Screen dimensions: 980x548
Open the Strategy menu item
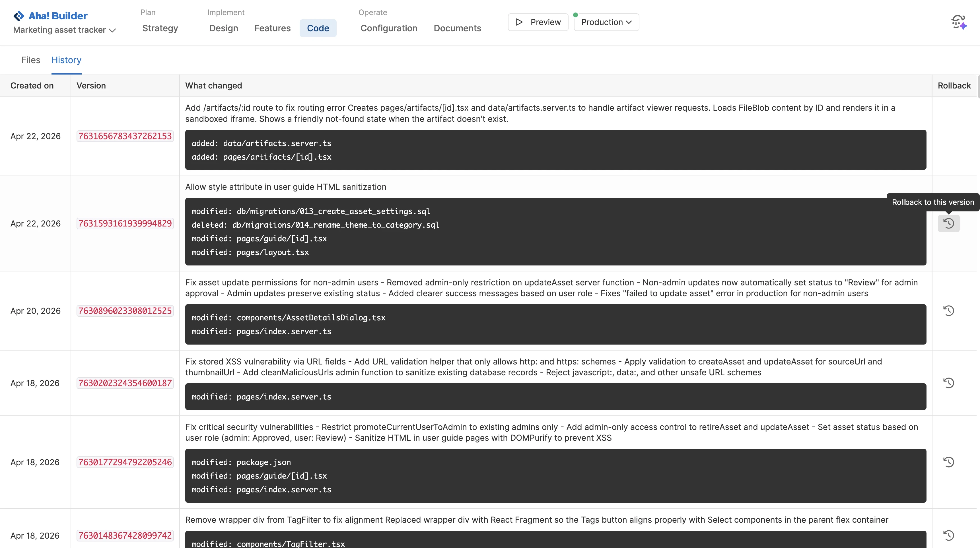pos(160,28)
